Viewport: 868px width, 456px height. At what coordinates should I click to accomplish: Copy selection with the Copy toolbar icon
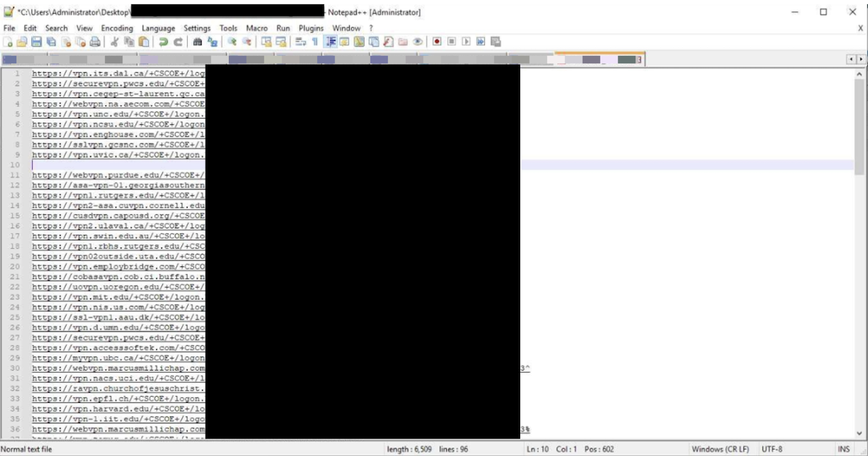(129, 41)
